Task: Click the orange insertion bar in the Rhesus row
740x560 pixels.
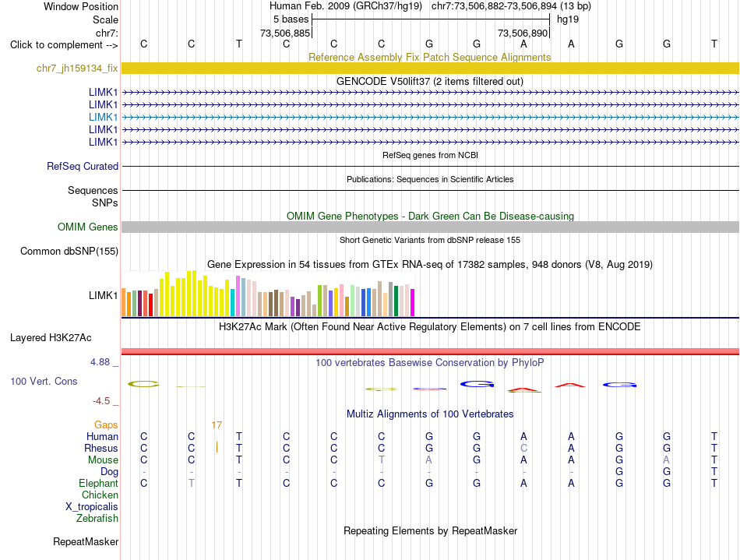Action: click(x=217, y=447)
